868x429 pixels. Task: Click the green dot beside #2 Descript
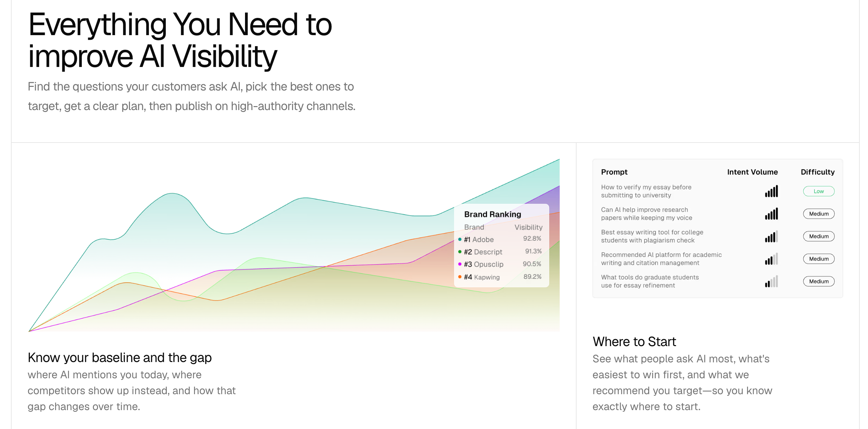tap(460, 252)
